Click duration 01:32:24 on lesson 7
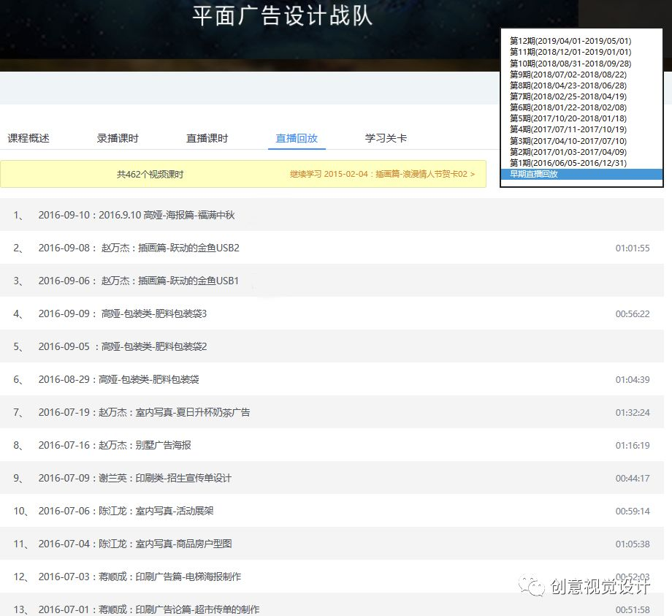This screenshot has width=672, height=616. point(633,412)
